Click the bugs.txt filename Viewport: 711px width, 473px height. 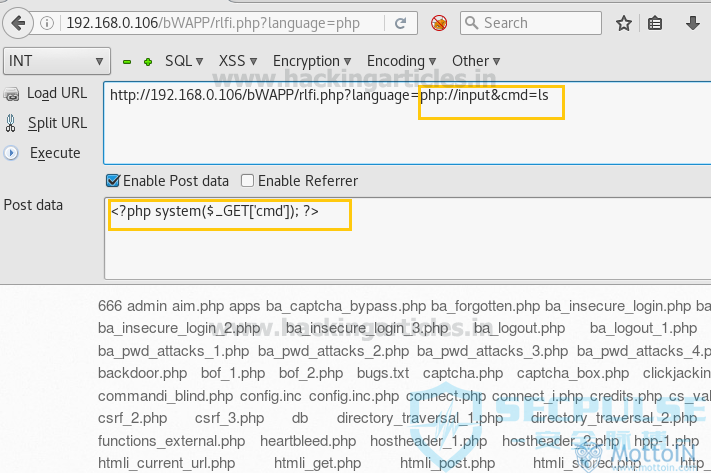(383, 373)
